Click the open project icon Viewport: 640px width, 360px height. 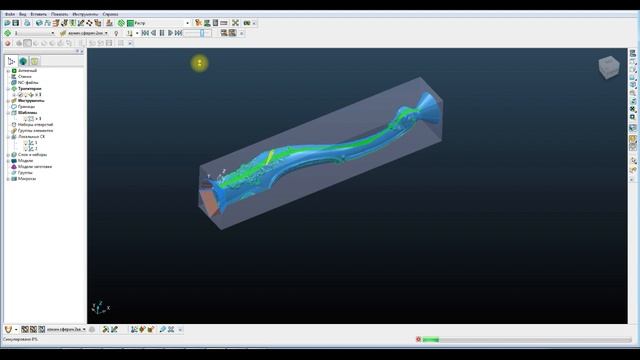pyautogui.click(x=7, y=23)
